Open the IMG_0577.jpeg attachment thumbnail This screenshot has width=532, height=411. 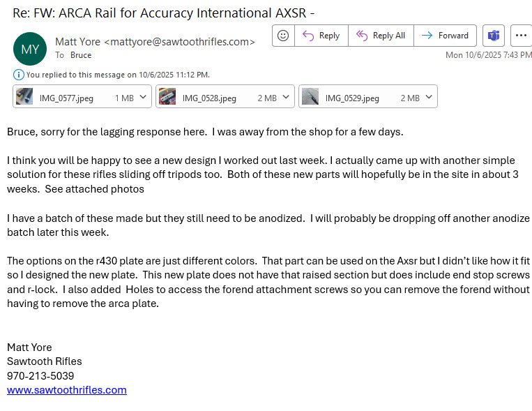click(x=25, y=98)
